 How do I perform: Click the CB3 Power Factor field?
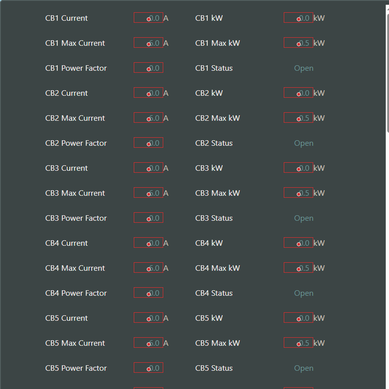[x=148, y=218]
